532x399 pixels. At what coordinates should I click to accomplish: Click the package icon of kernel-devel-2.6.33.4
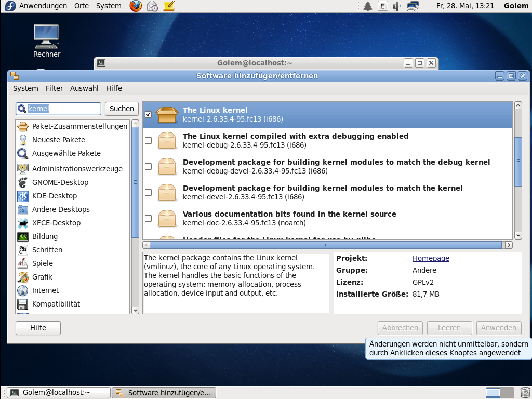coord(167,192)
